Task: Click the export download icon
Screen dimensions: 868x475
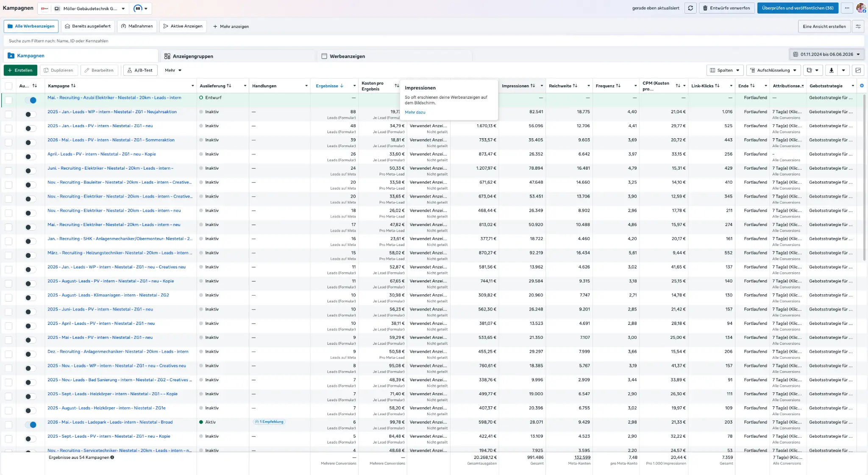Action: (831, 70)
